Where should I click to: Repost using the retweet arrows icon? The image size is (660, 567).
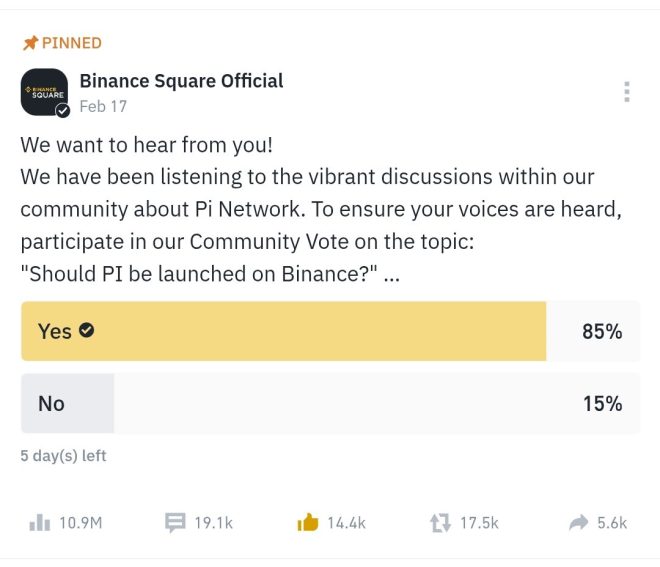click(440, 522)
